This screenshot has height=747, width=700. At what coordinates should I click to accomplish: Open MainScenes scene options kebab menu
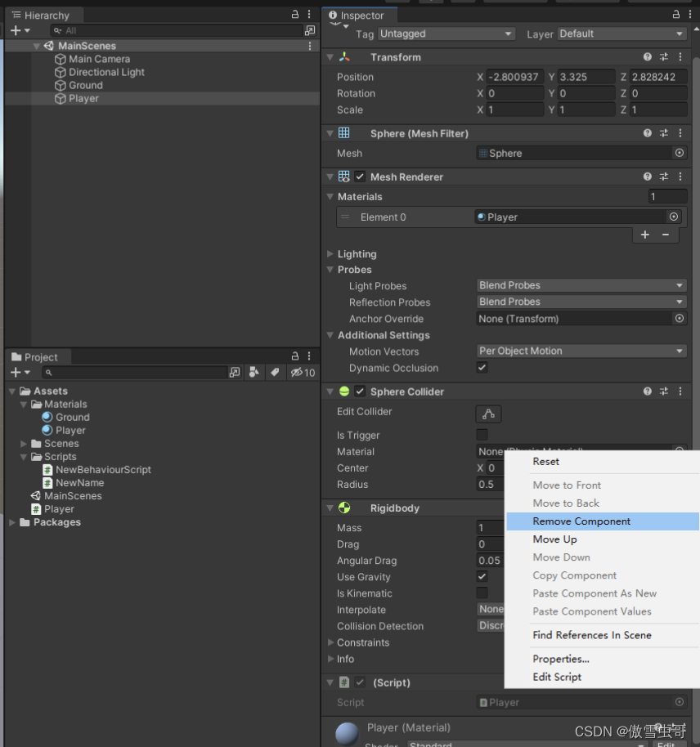310,46
